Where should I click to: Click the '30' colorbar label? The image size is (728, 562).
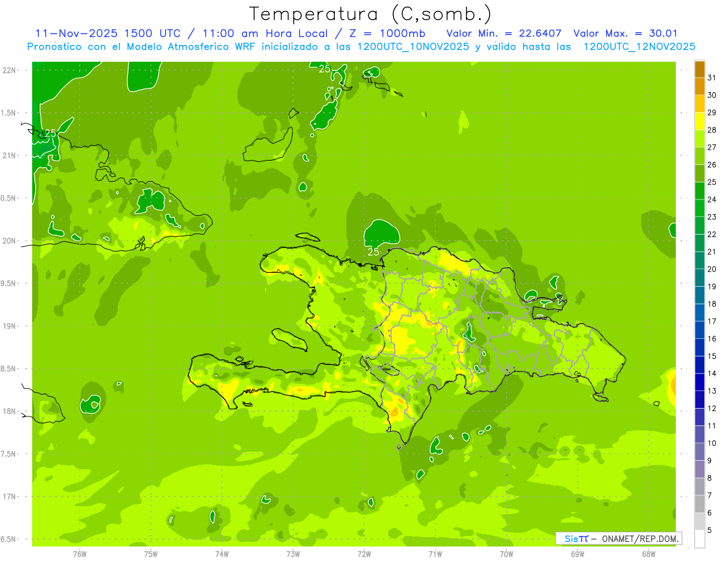(713, 95)
